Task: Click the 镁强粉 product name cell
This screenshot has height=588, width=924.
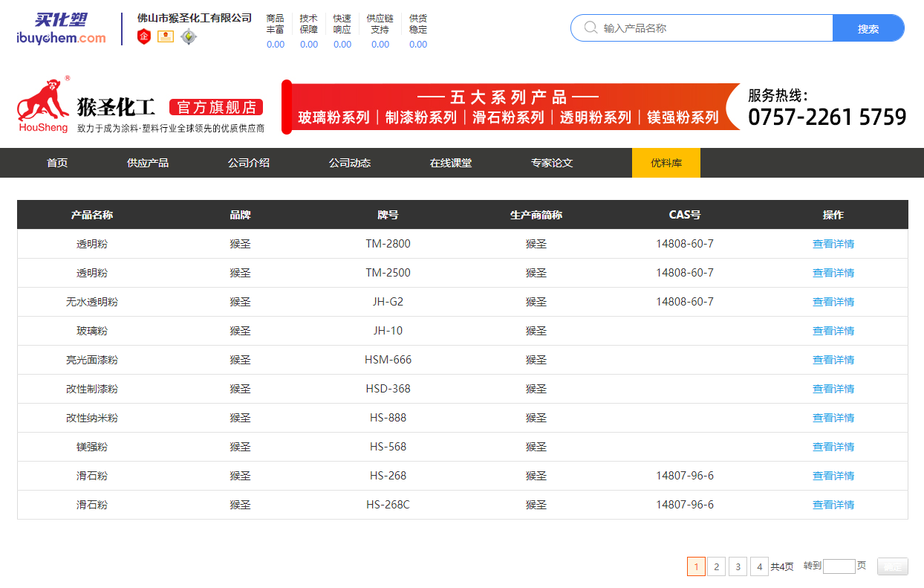Action: pos(92,447)
